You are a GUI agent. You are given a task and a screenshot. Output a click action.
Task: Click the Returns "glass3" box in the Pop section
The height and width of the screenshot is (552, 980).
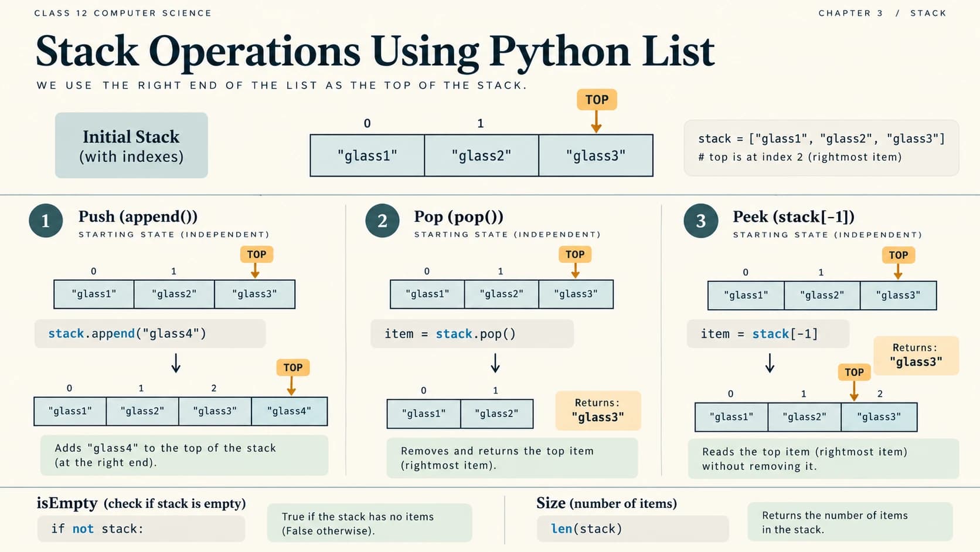click(598, 411)
